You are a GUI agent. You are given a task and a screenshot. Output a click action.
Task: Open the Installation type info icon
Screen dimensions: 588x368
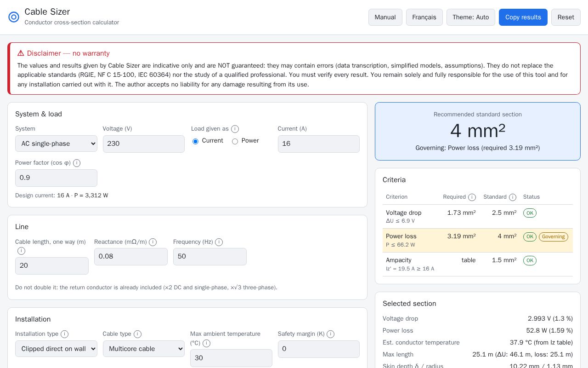64,334
